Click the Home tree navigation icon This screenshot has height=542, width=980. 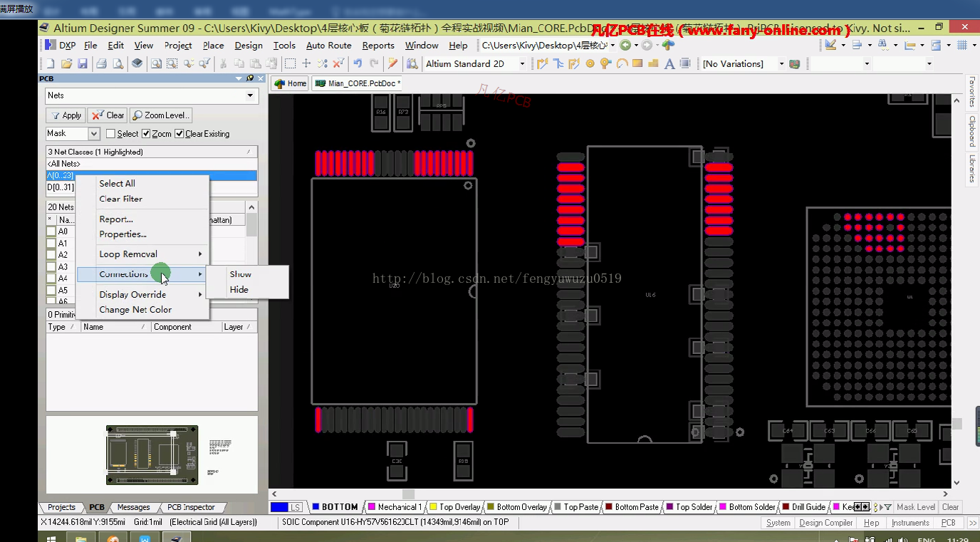coord(668,45)
